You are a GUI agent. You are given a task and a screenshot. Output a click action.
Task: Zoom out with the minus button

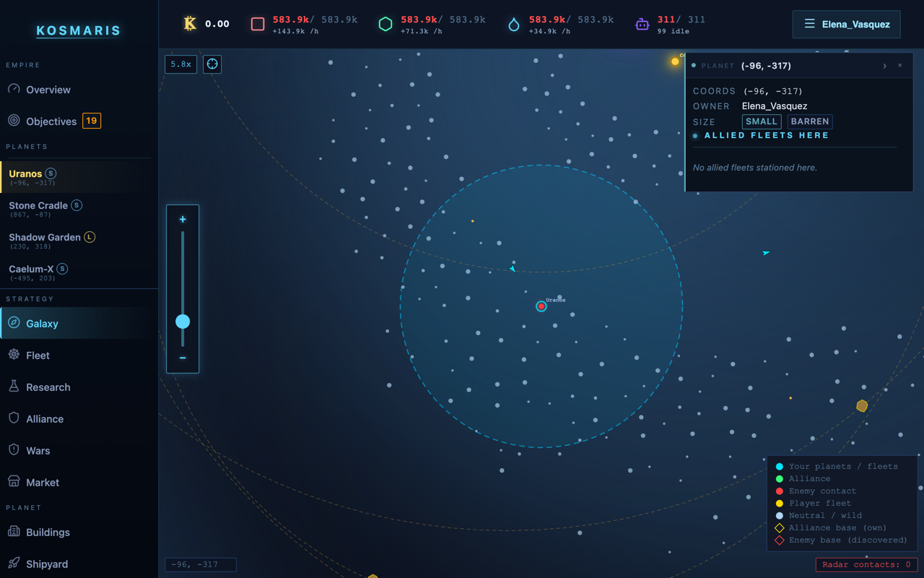(183, 358)
